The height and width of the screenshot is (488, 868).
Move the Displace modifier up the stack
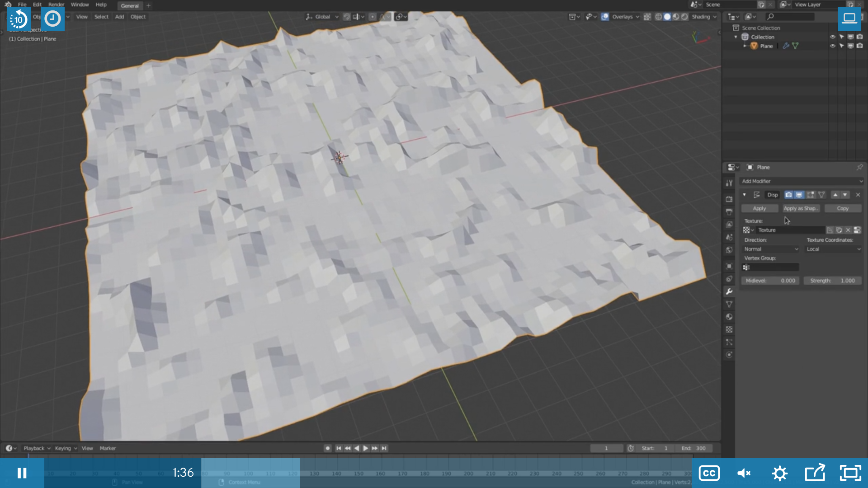835,195
